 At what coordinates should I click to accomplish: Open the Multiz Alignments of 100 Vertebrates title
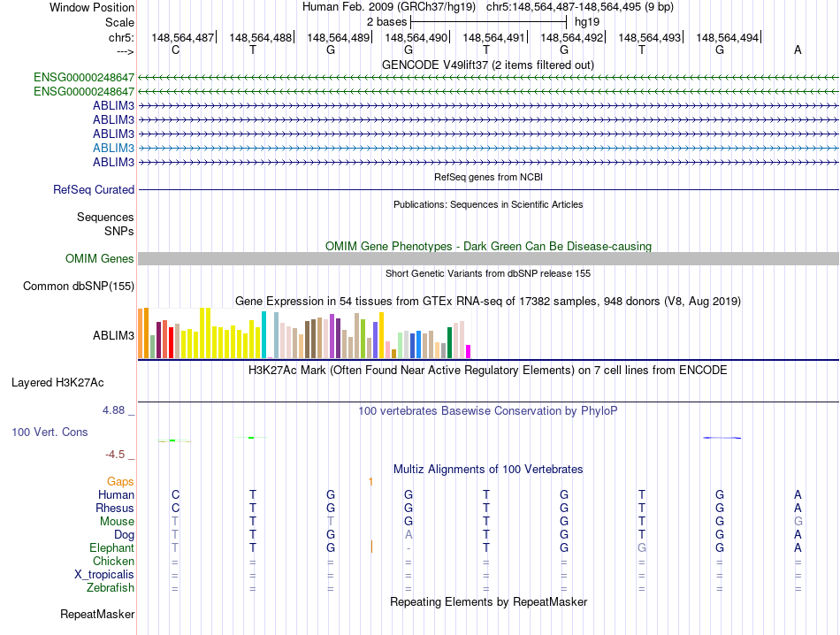[x=487, y=469]
